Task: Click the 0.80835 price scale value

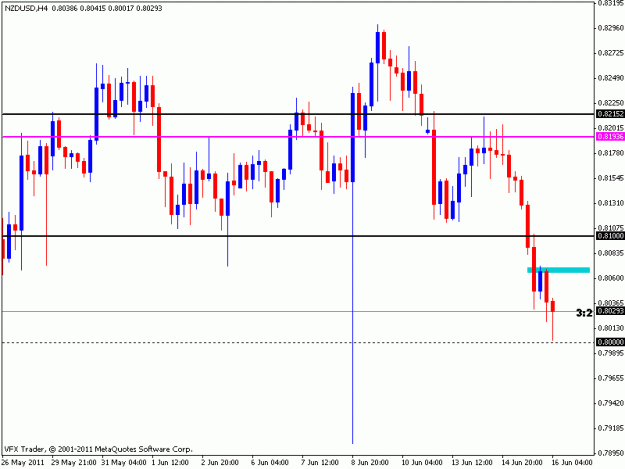Action: click(611, 253)
